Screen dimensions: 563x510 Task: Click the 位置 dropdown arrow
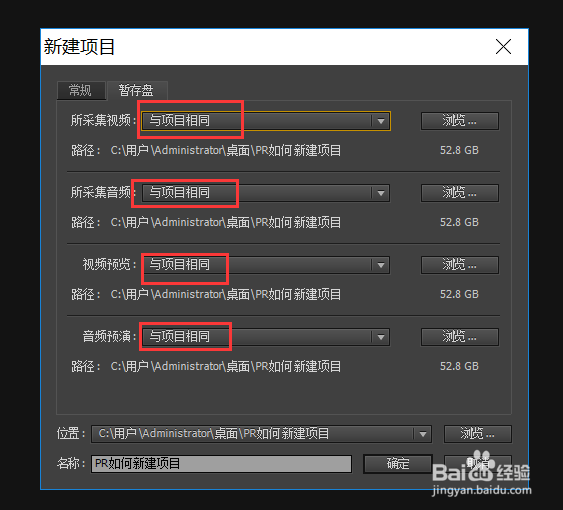(x=423, y=434)
